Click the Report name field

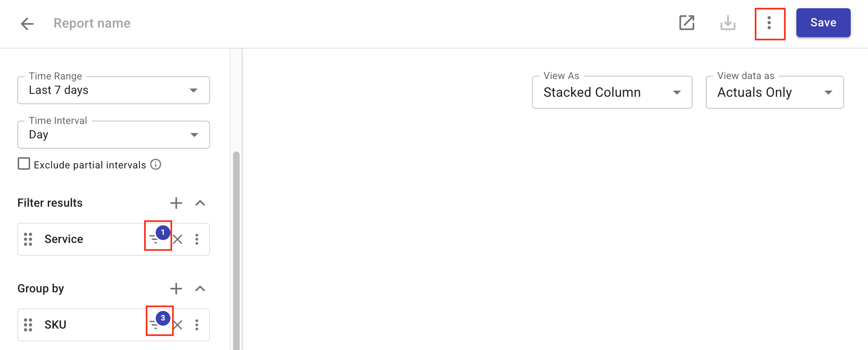(x=92, y=23)
